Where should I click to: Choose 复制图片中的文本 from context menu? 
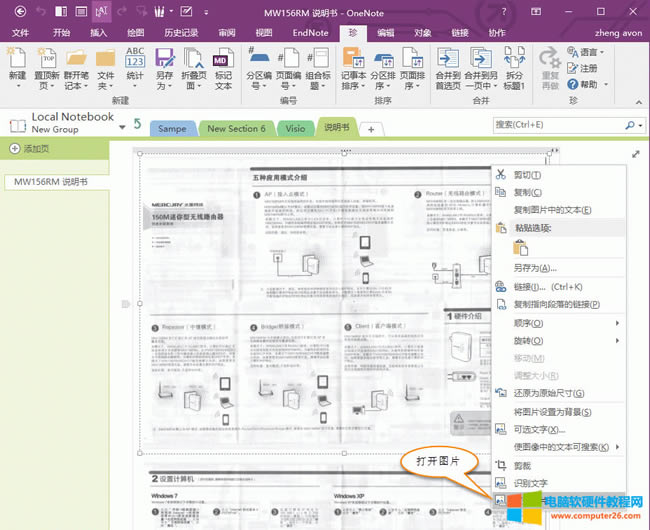(552, 210)
